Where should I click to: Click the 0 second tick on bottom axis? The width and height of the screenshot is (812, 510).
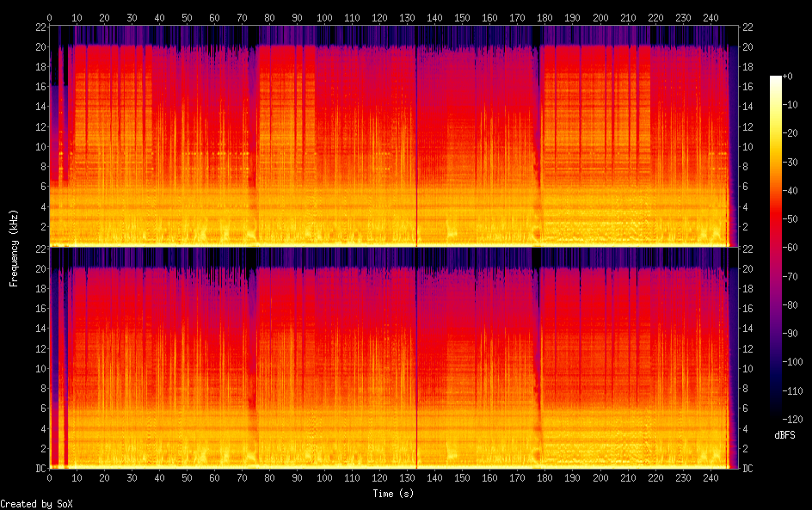click(50, 477)
